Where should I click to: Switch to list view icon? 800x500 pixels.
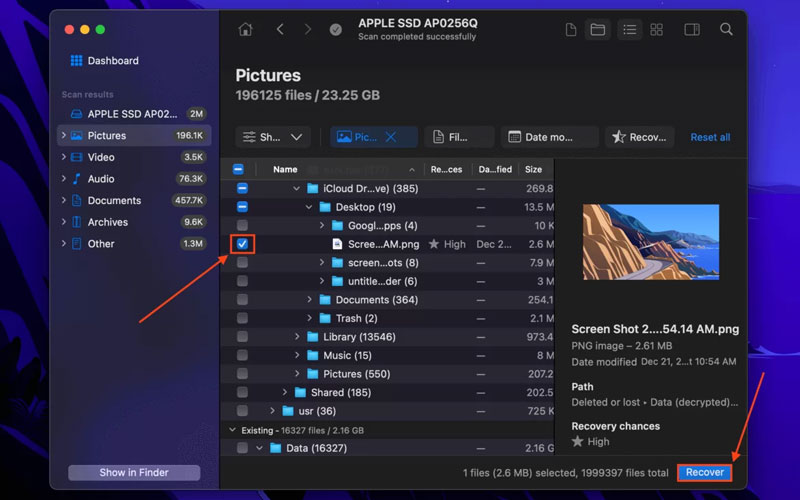[x=628, y=30]
